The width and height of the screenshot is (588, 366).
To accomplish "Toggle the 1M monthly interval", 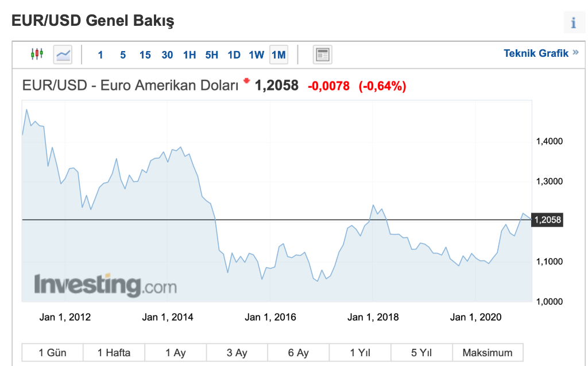I will pos(278,54).
